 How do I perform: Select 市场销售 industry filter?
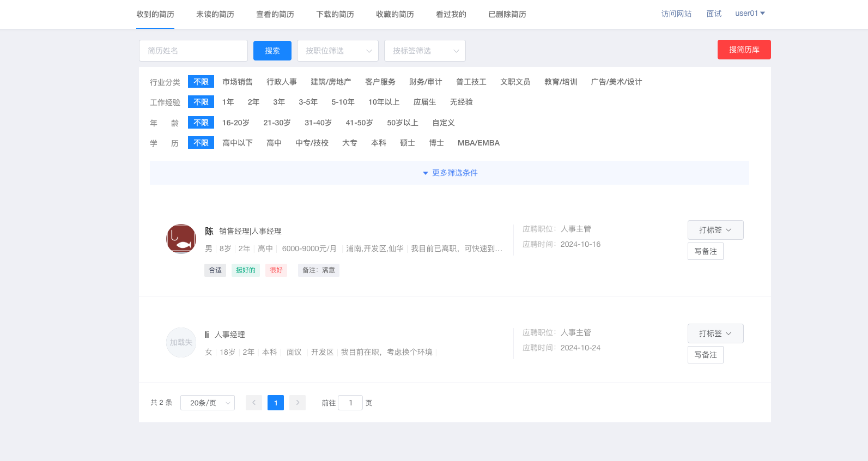(x=238, y=82)
